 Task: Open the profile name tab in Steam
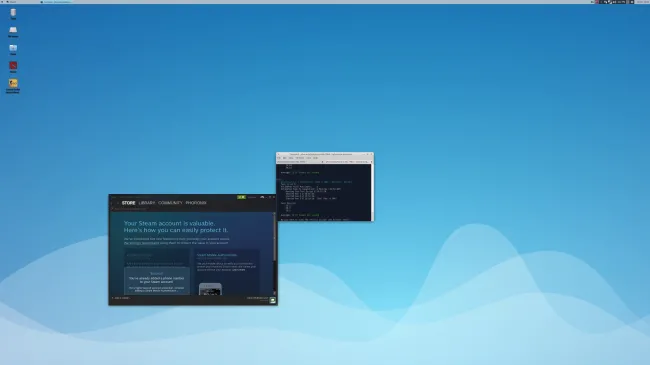click(x=196, y=203)
